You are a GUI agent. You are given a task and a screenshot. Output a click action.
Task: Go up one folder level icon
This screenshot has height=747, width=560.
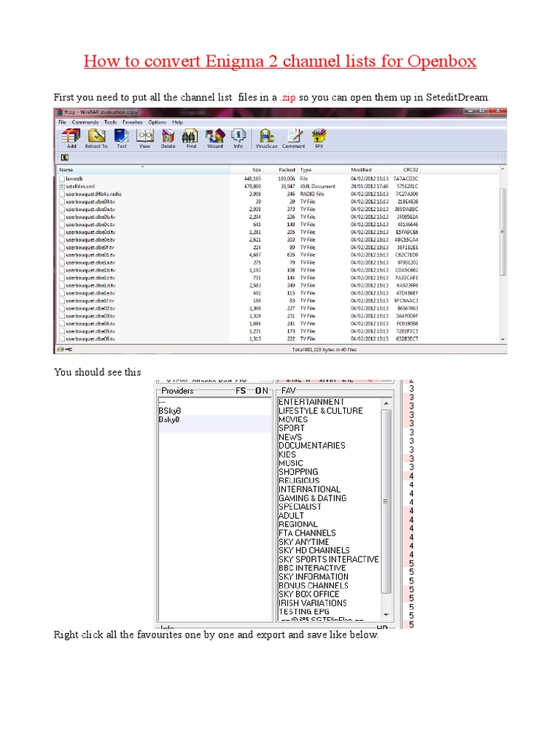pos(65,158)
